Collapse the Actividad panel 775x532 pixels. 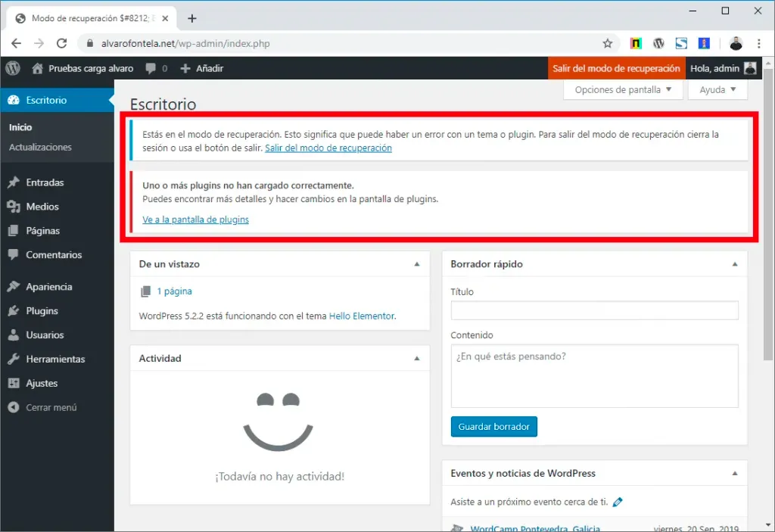pos(417,358)
